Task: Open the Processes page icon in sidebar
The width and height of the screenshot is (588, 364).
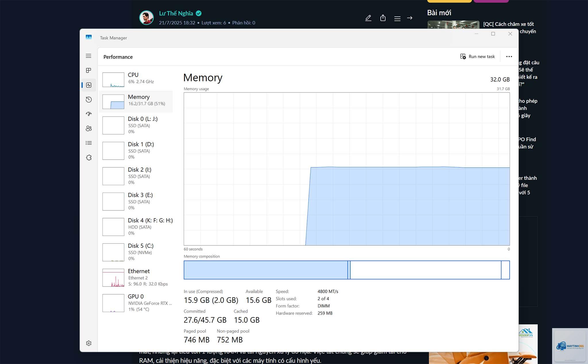Action: tap(88, 70)
